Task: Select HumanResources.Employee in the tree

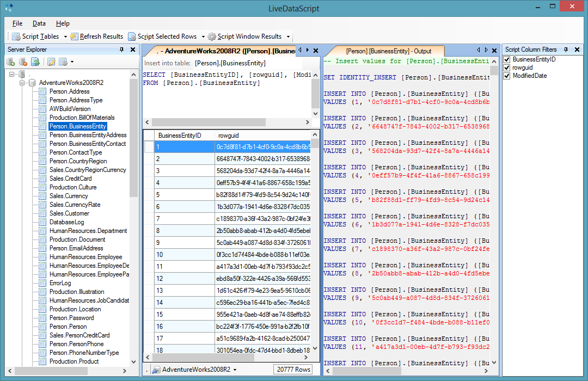Action: click(86, 257)
